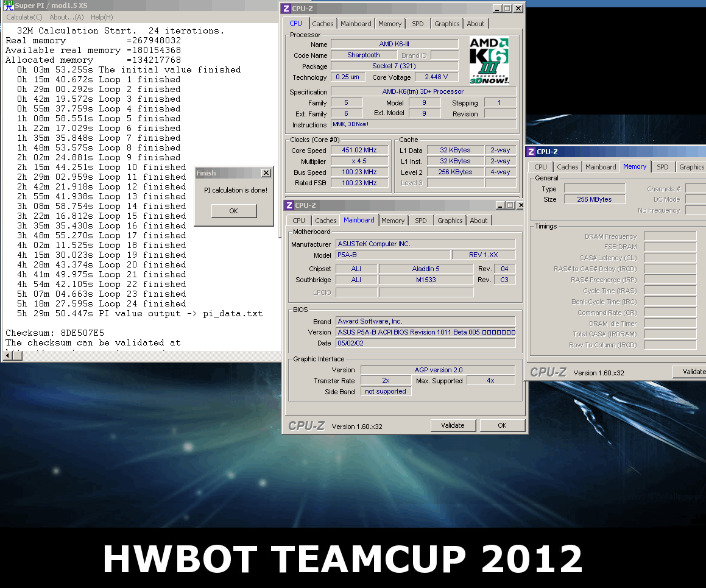
Task: Click the CPU-Z icon in the Memory window title
Action: [531, 152]
